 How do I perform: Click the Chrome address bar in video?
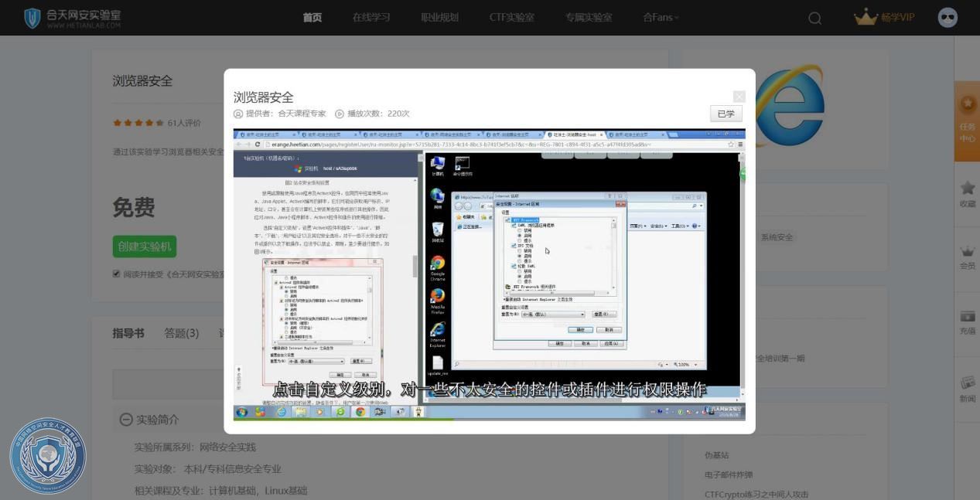[497, 145]
